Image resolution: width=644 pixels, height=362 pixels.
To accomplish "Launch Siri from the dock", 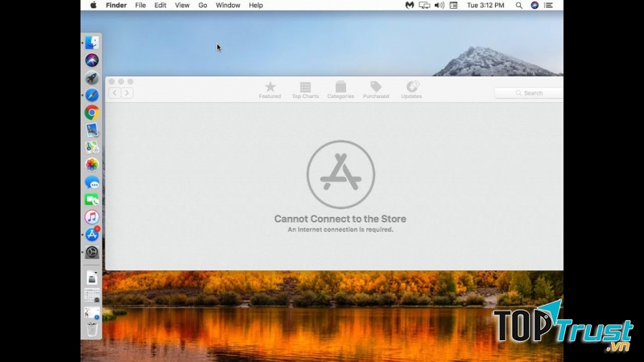I will pyautogui.click(x=92, y=60).
